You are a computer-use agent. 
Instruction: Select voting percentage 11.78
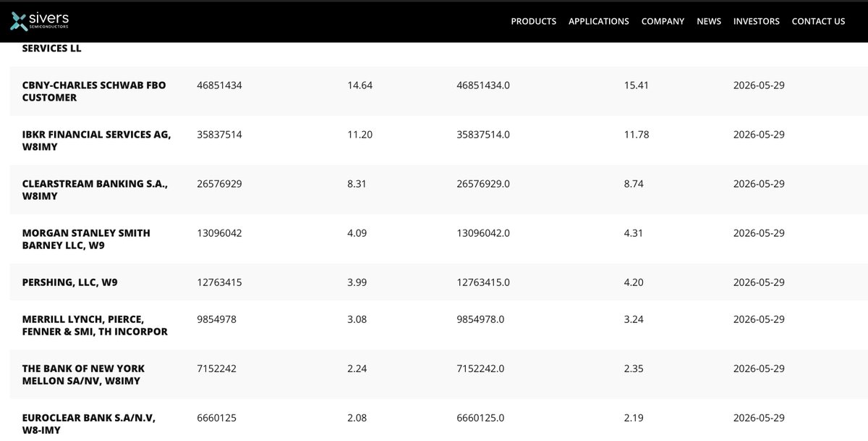click(636, 135)
